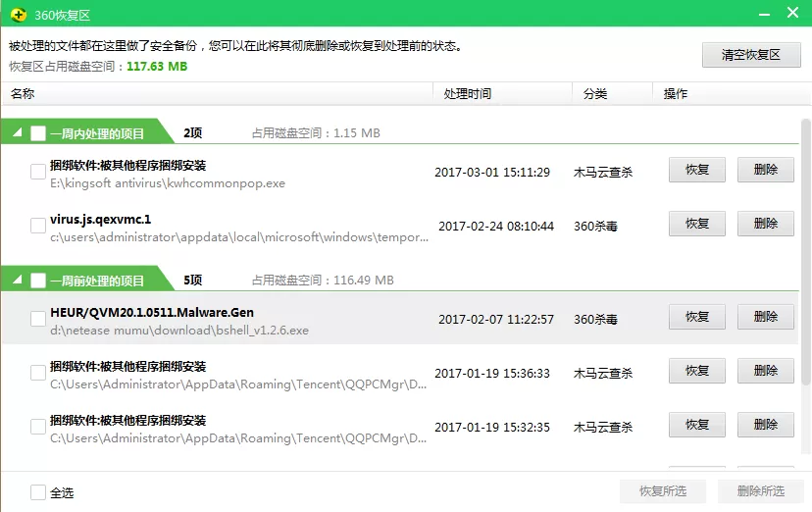Click path E:\kingsoft antivirus\kwhcommonpop.exe
The image size is (812, 512).
[x=168, y=183]
